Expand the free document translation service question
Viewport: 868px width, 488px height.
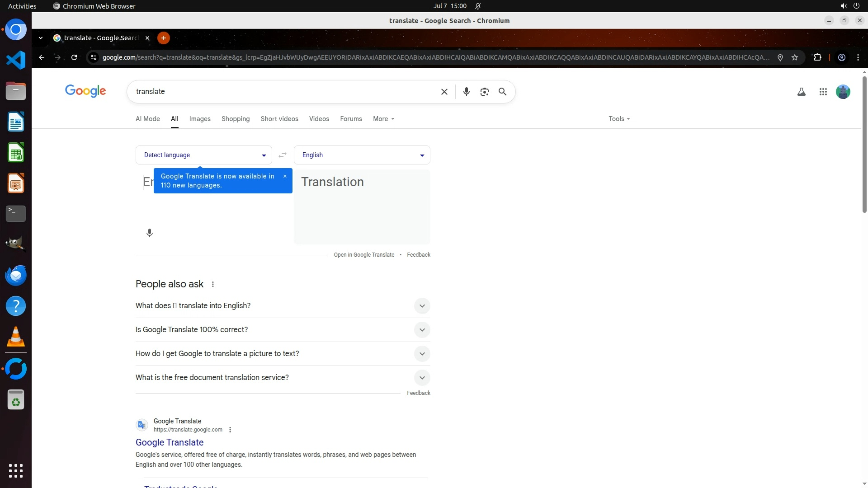(x=422, y=378)
